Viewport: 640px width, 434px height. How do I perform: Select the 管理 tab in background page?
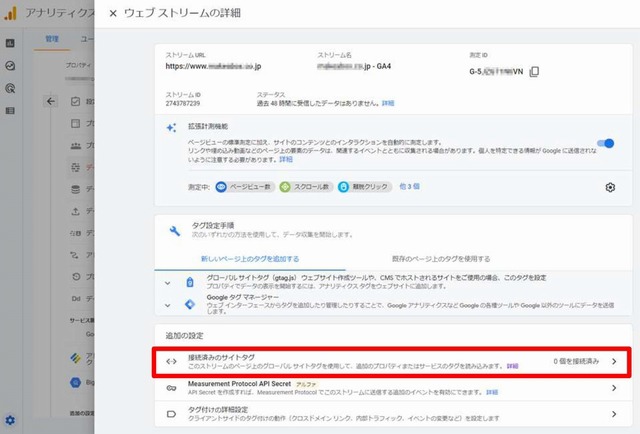coord(52,39)
